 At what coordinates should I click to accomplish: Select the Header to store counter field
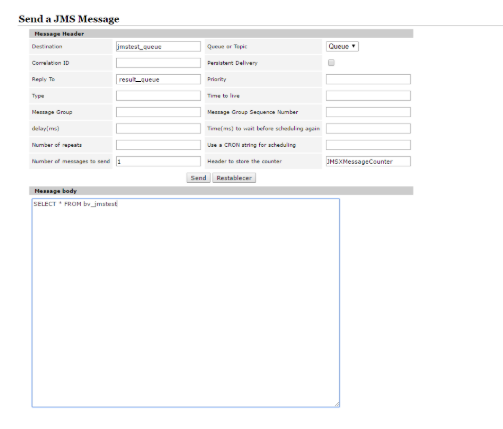point(368,161)
